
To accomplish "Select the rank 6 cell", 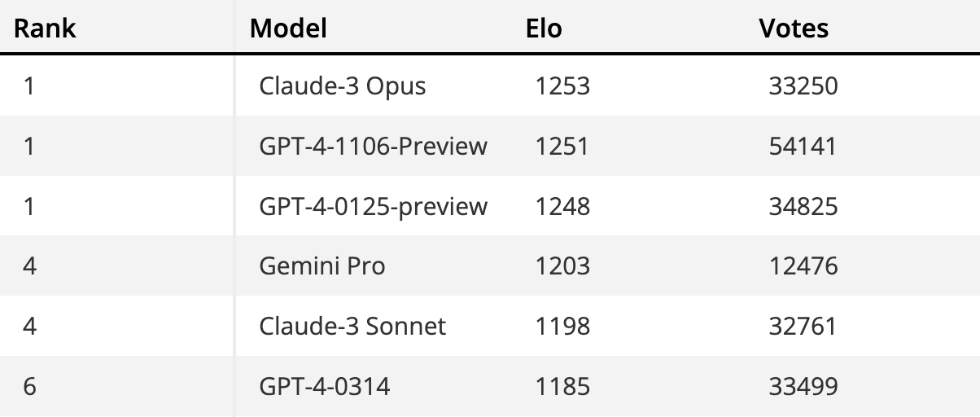I will click(x=29, y=386).
